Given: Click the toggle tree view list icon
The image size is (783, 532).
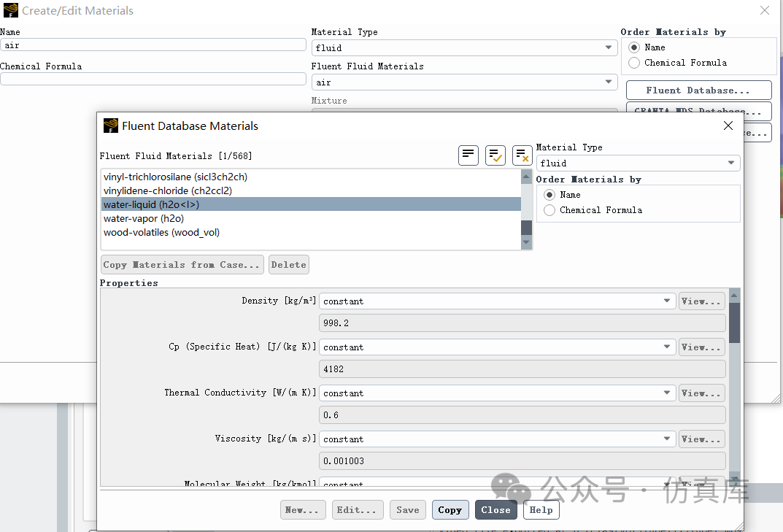Looking at the screenshot, I should point(468,155).
